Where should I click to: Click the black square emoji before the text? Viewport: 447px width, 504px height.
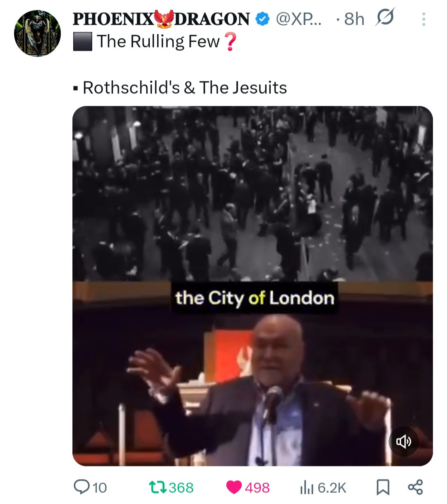pos(82,42)
